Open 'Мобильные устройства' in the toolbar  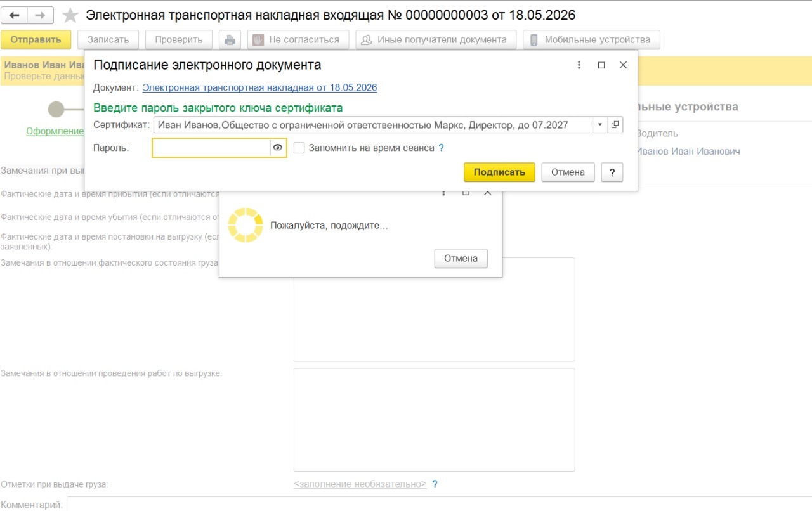point(591,39)
